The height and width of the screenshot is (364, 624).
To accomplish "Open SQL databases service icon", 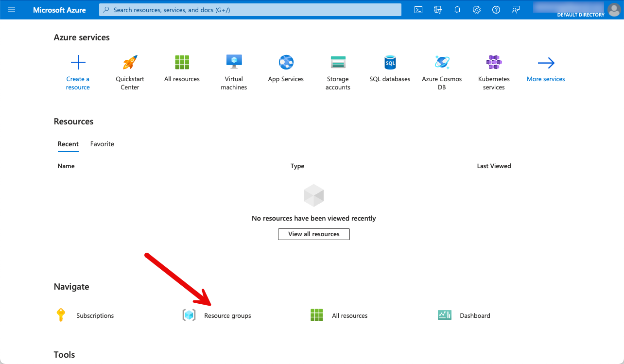I will (x=390, y=63).
